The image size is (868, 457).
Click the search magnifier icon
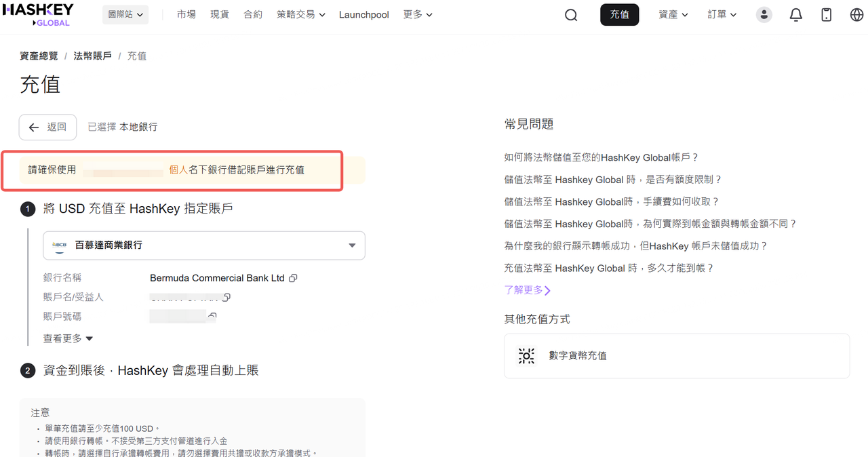tap(571, 15)
